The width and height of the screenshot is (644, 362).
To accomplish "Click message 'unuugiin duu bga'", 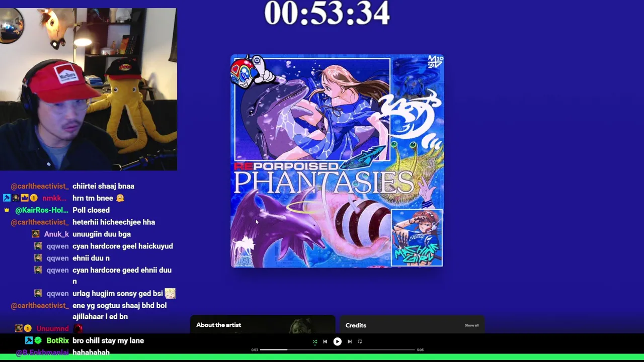I will point(102,234).
